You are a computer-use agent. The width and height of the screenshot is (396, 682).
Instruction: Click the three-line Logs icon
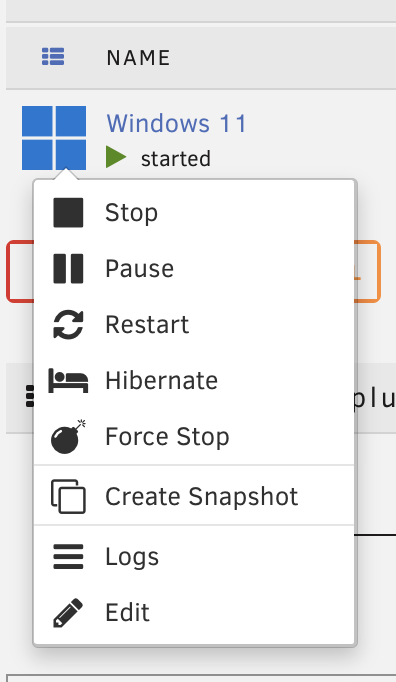tap(68, 556)
